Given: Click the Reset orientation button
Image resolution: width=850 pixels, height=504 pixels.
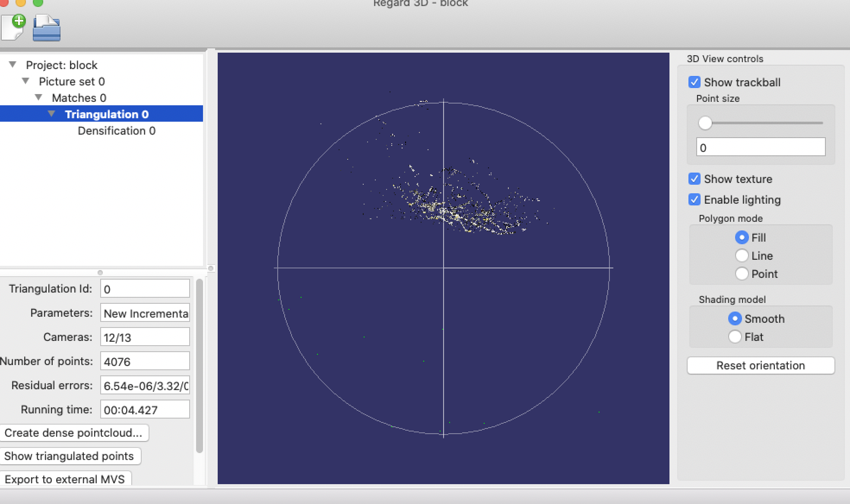Looking at the screenshot, I should [x=760, y=365].
